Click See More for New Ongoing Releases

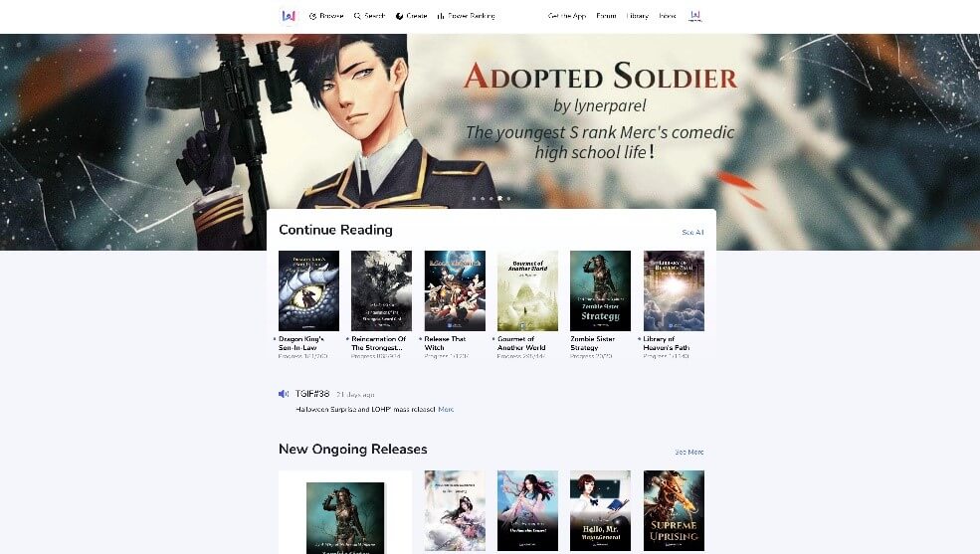pos(689,452)
